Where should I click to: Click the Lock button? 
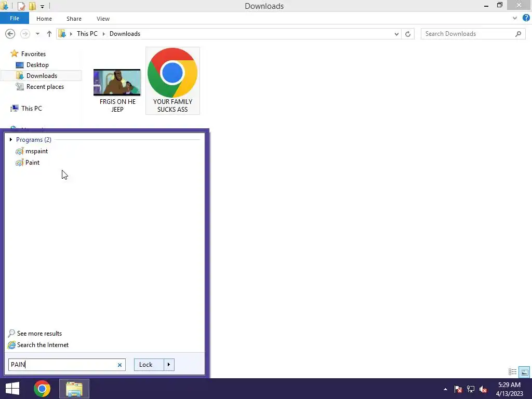coord(149,365)
